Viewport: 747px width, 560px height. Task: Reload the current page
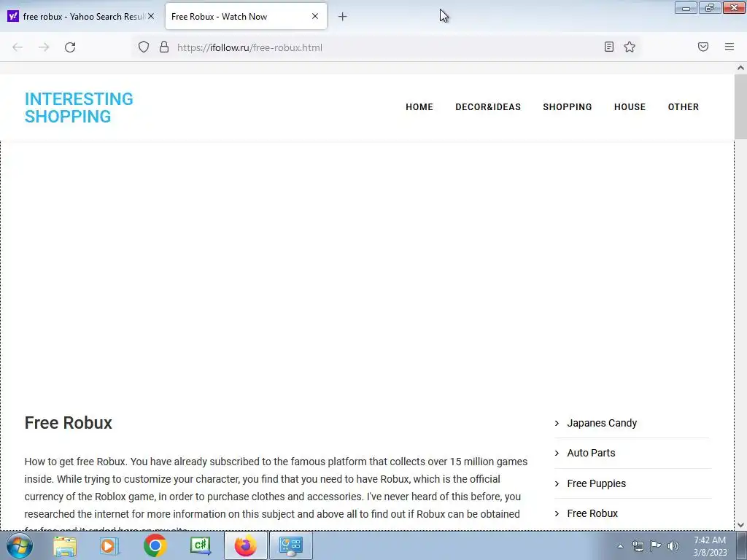70,47
